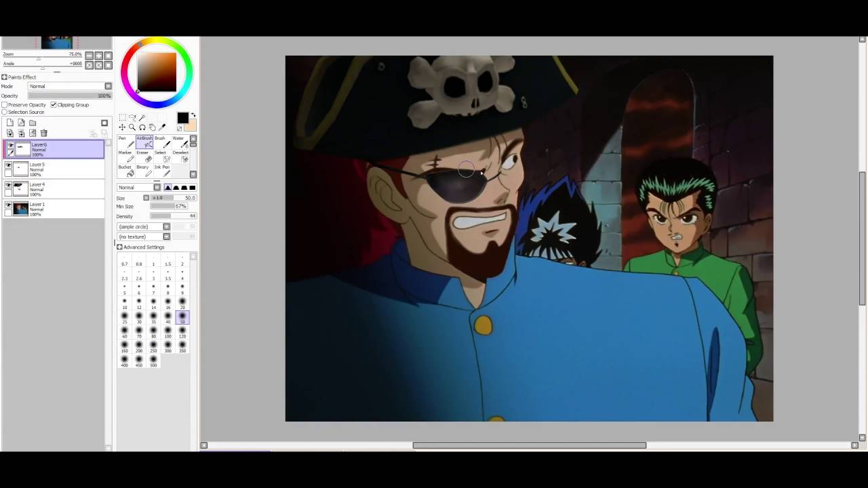Viewport: 868px width, 488px height.
Task: Select the hardest brush edge shape
Action: click(193, 187)
